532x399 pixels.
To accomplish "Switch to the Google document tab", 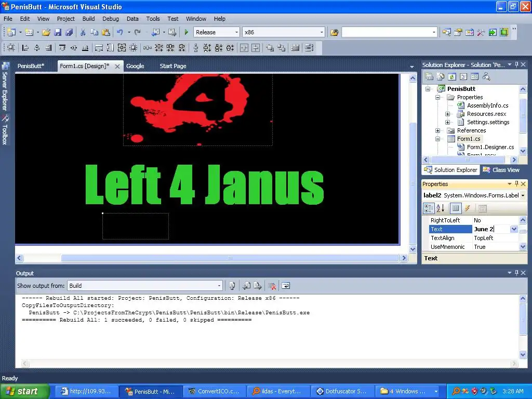I will (x=135, y=66).
